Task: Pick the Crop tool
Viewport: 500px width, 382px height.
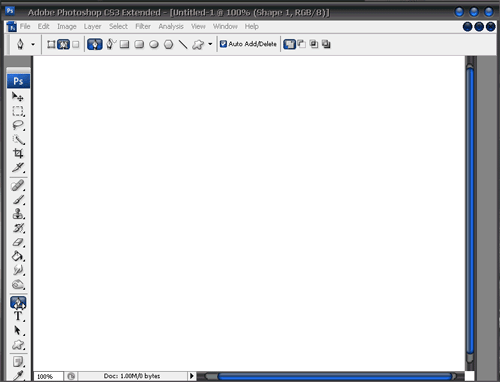Action: 18,153
